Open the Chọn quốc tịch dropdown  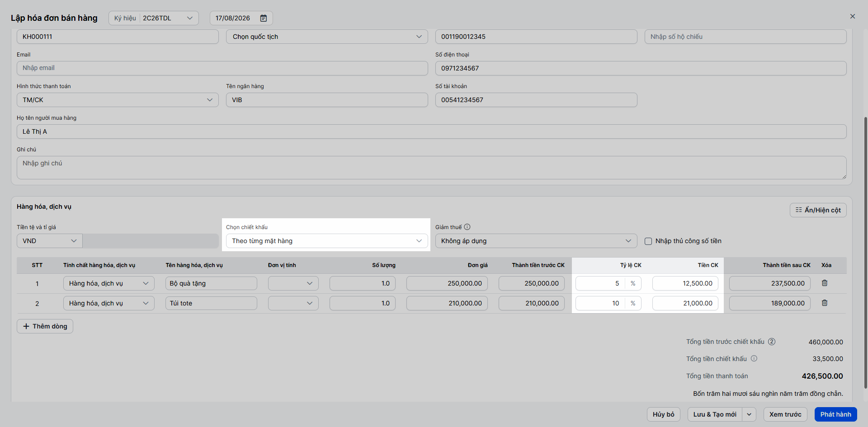click(327, 37)
